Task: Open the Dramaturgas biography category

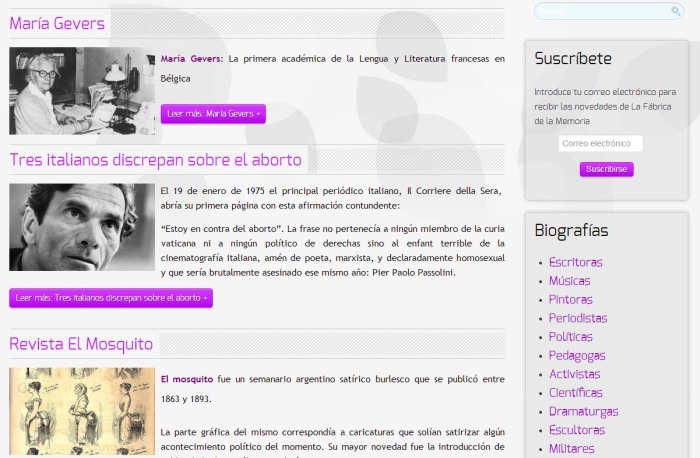Action: (x=583, y=412)
